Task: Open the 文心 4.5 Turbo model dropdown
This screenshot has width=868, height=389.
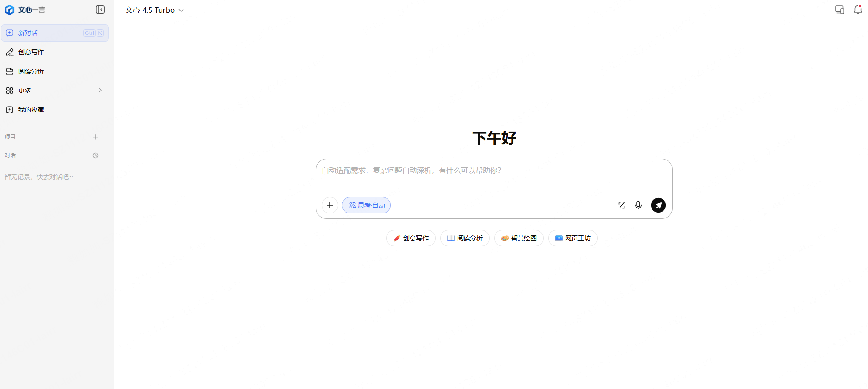Action: (155, 10)
